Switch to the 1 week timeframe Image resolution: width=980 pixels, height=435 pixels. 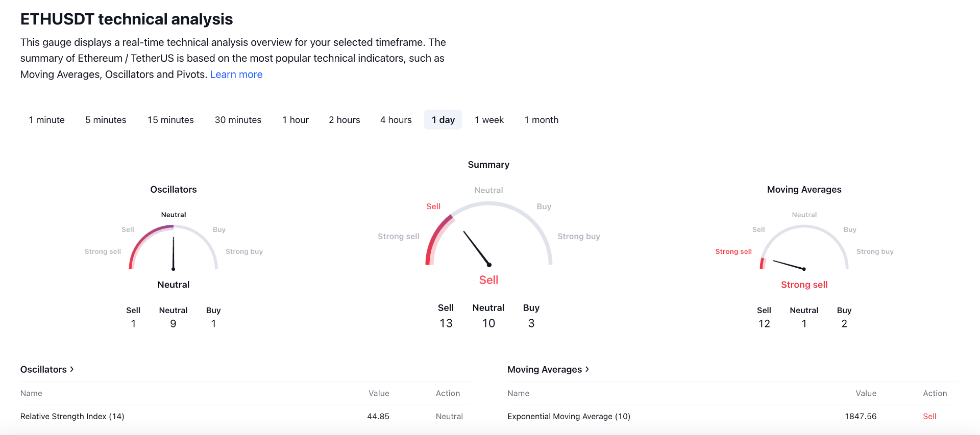tap(489, 120)
